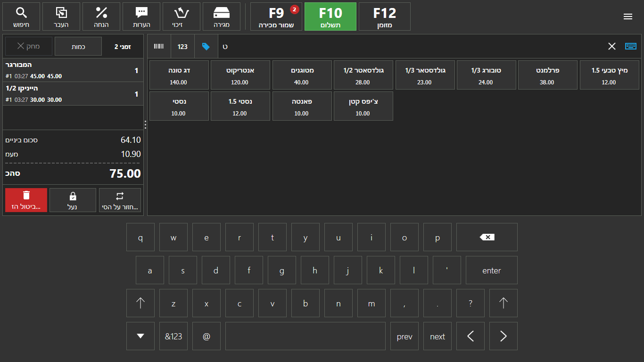644x362 pixels.
Task: Clear the search field with the X
Action: 611,46
